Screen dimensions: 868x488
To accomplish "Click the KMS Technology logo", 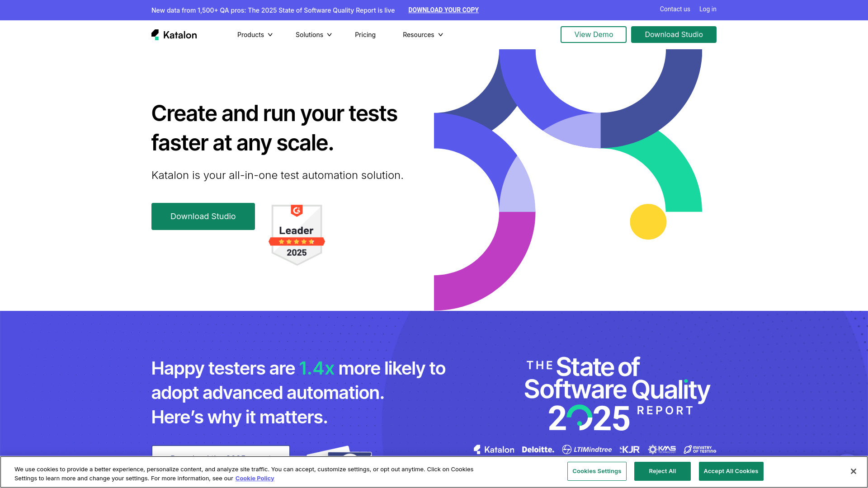I will click(662, 449).
